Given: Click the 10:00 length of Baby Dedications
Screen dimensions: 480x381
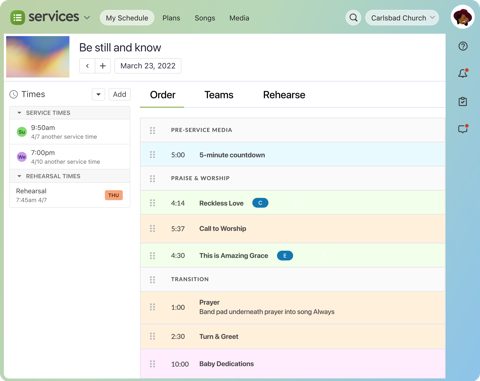Looking at the screenshot, I should (180, 364).
